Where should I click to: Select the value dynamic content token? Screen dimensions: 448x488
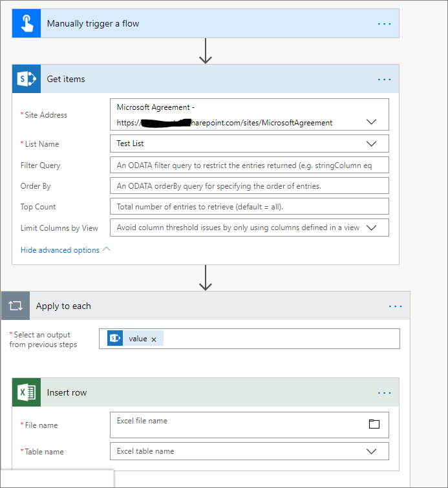(x=137, y=339)
